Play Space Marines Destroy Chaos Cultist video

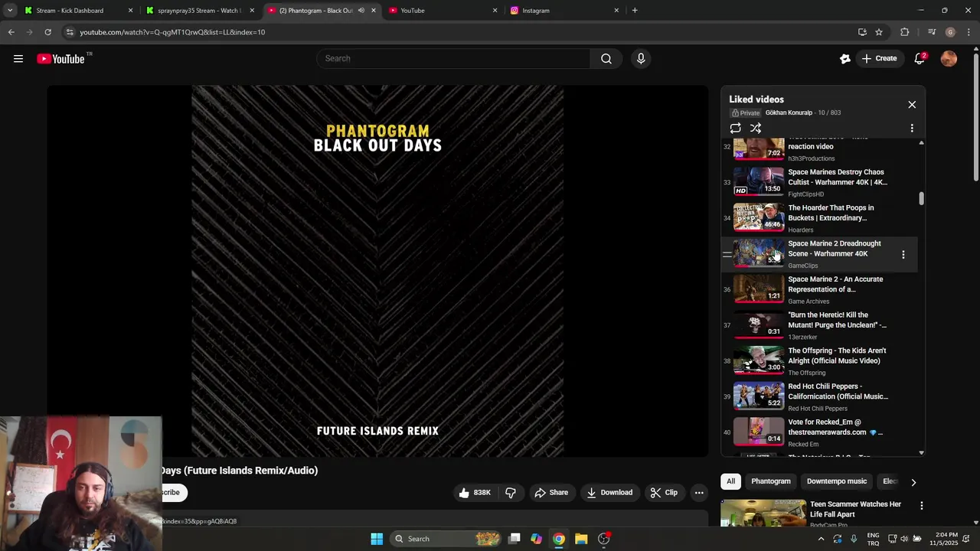[759, 182]
